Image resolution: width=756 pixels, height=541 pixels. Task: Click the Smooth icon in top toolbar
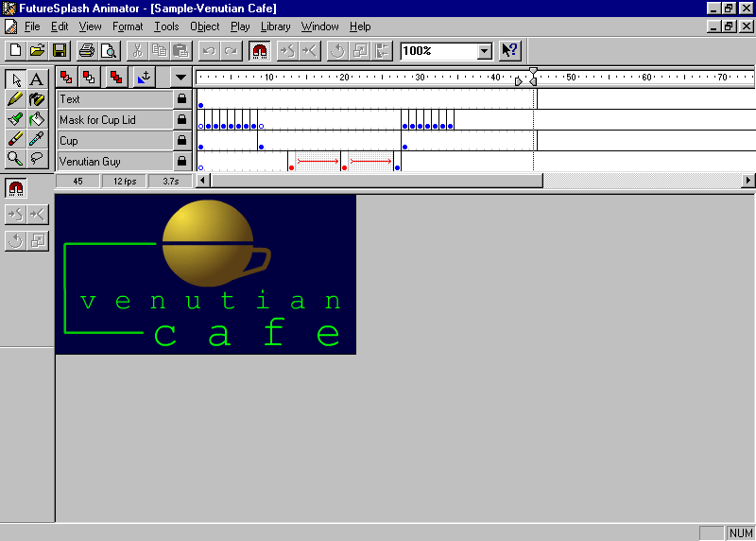288,51
